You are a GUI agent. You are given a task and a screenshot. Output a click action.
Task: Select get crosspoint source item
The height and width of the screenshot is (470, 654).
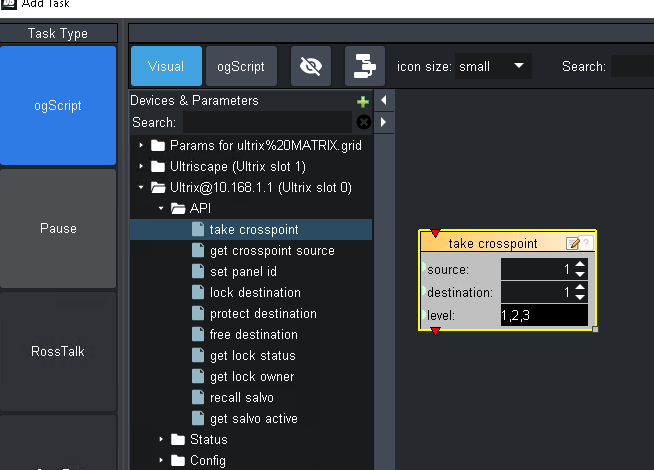(x=272, y=251)
